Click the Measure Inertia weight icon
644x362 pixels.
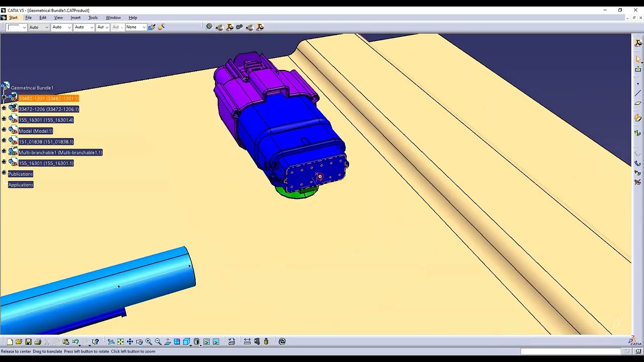tap(266, 342)
